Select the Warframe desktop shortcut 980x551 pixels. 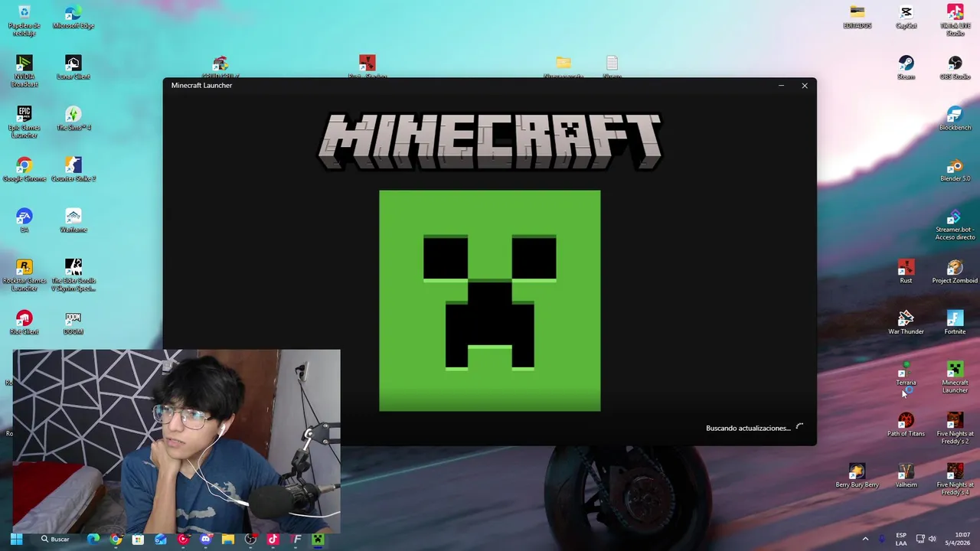pyautogui.click(x=73, y=221)
